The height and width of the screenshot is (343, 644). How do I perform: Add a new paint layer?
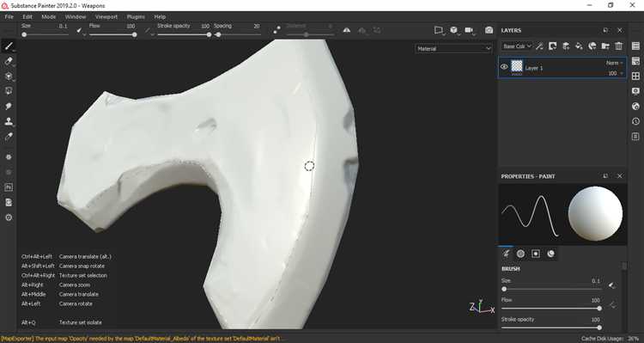coord(566,46)
